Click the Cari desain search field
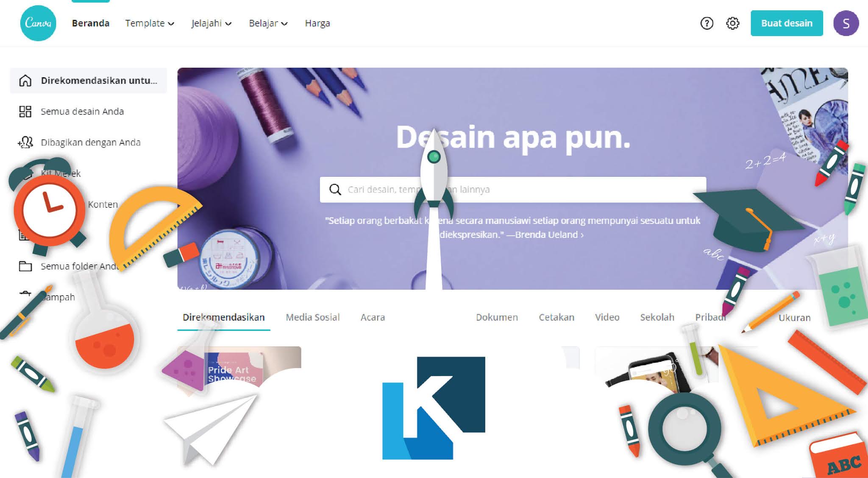 click(513, 190)
